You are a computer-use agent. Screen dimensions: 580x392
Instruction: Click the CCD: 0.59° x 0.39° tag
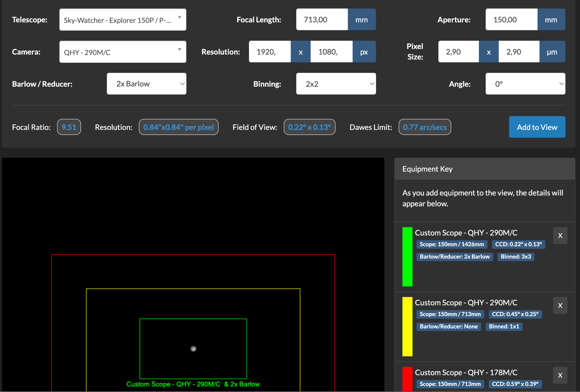pyautogui.click(x=515, y=384)
